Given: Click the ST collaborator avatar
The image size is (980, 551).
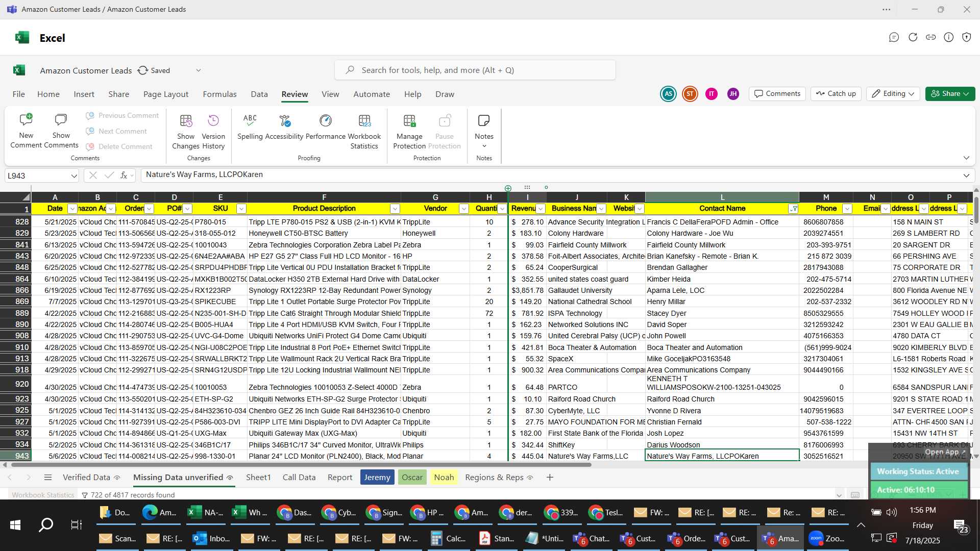Looking at the screenshot, I should (x=690, y=94).
